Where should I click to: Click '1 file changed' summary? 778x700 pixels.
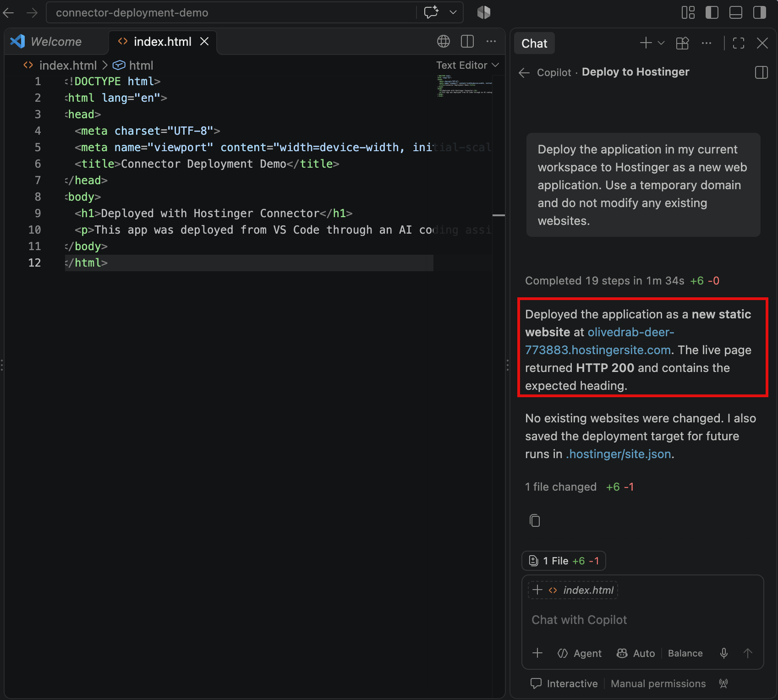point(561,487)
